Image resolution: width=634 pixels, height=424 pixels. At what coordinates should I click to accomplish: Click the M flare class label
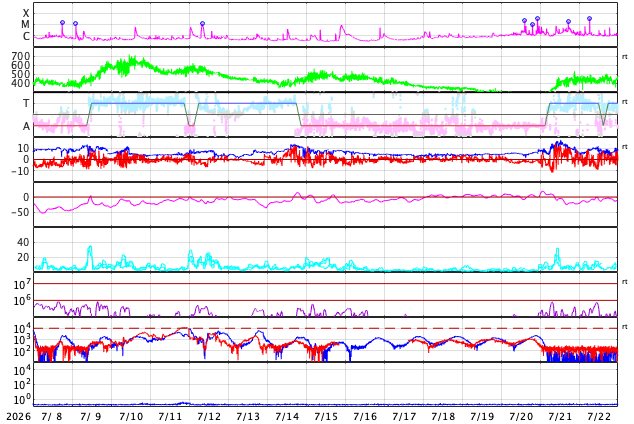[x=25, y=25]
